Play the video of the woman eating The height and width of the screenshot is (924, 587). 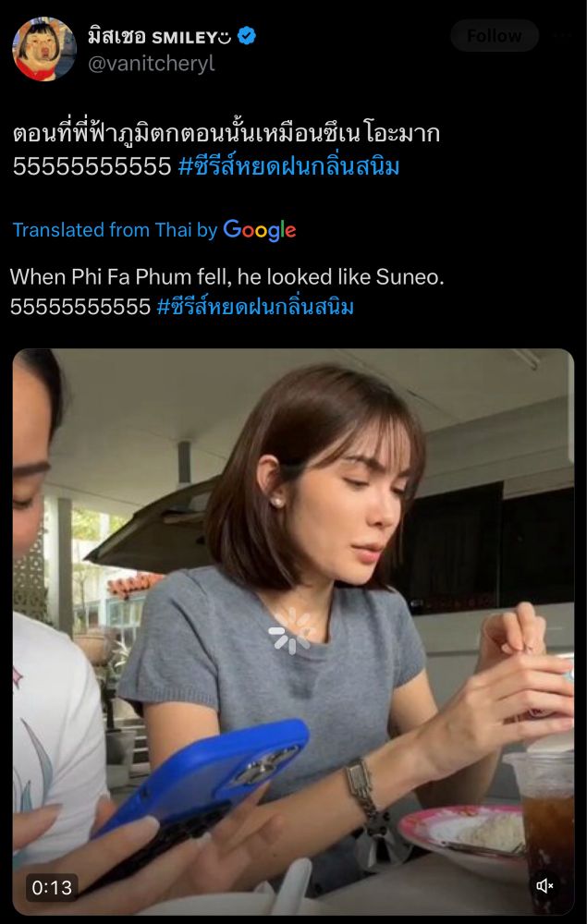[293, 632]
